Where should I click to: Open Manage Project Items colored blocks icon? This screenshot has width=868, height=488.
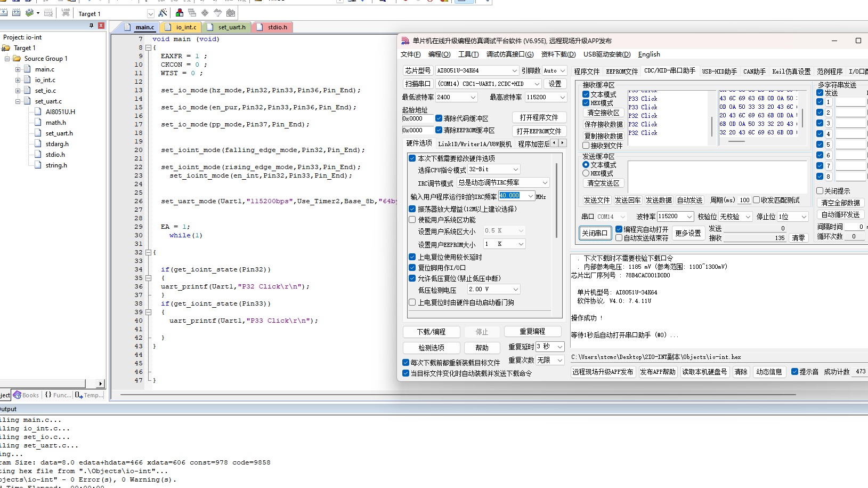coord(180,13)
